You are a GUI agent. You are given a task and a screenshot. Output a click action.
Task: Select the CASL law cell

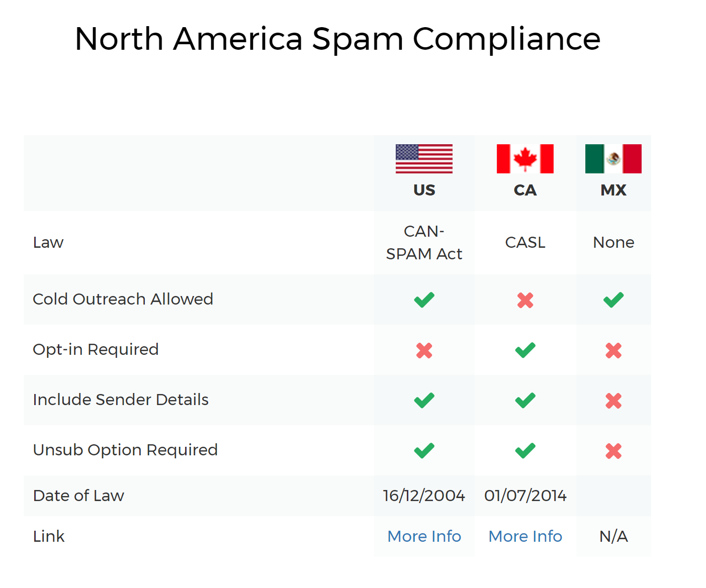pos(525,242)
